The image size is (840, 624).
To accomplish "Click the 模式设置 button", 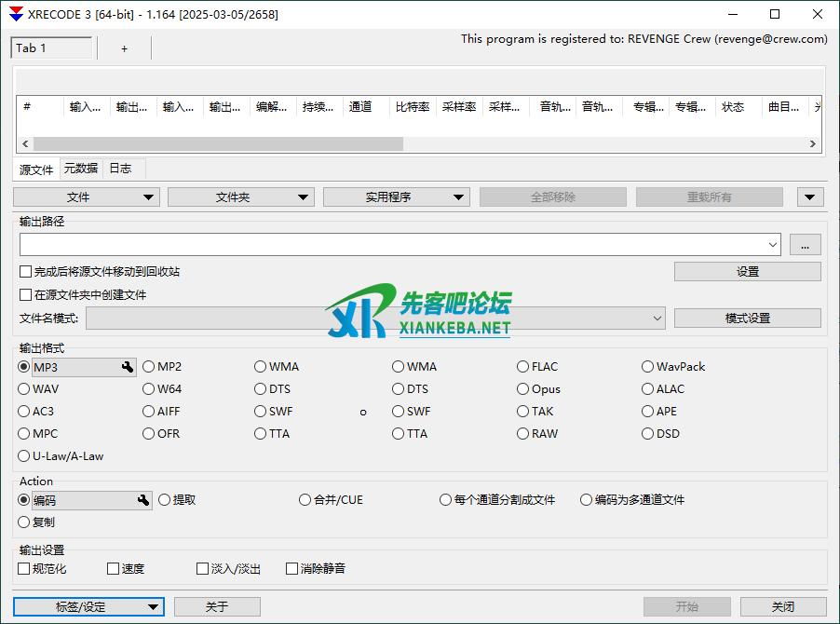I will pyautogui.click(x=747, y=319).
